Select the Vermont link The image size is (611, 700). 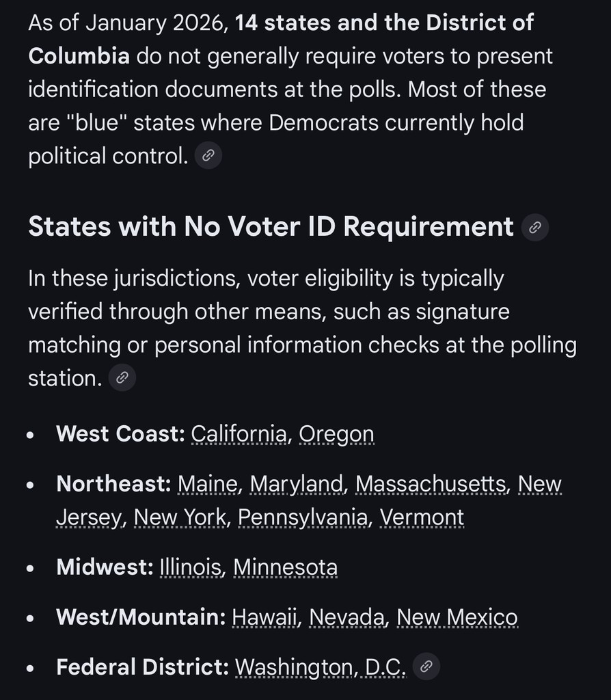click(422, 517)
